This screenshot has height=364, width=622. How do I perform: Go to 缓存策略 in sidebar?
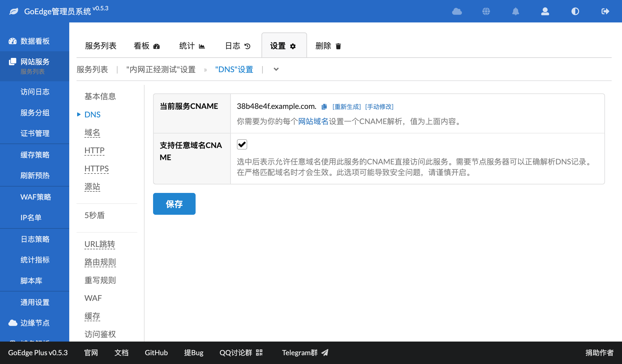click(35, 155)
